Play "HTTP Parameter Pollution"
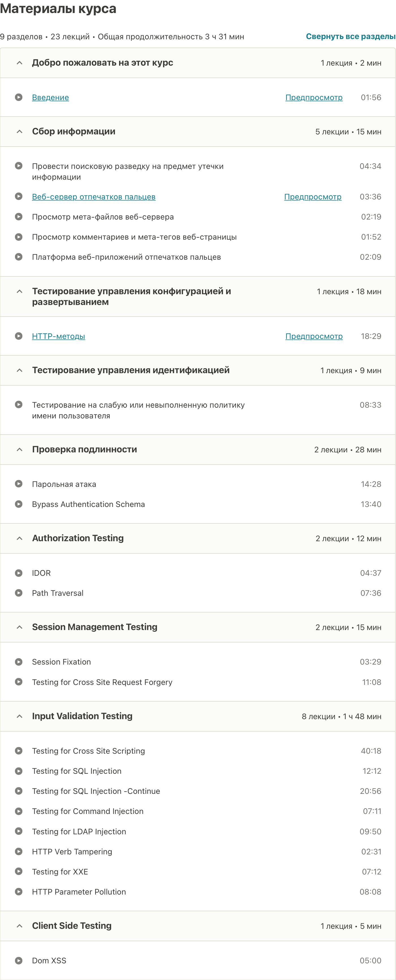Viewport: 396px width, 980px height. coord(79,892)
